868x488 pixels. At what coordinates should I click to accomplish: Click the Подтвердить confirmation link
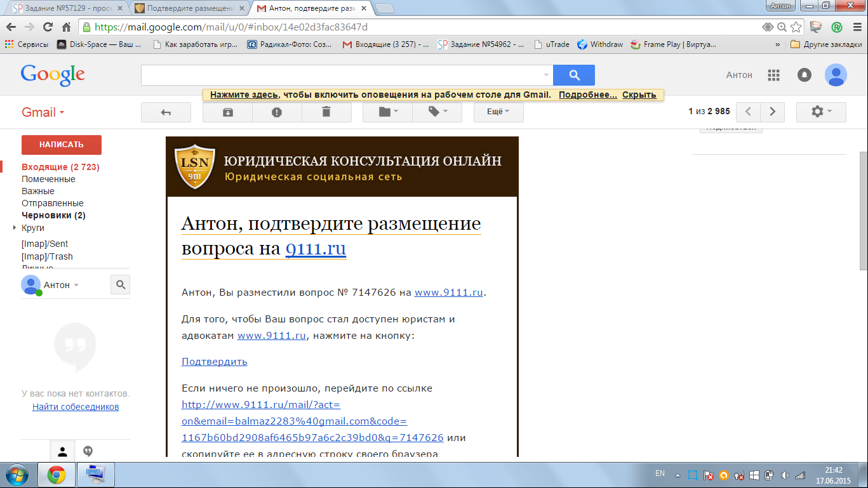(x=214, y=362)
